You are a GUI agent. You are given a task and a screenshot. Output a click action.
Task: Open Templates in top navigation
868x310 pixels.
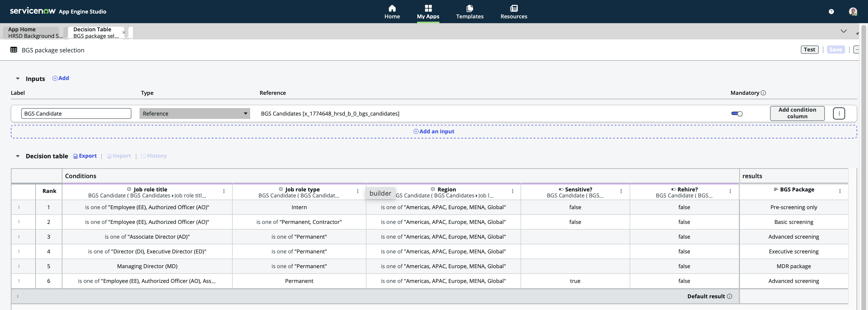pos(469,12)
